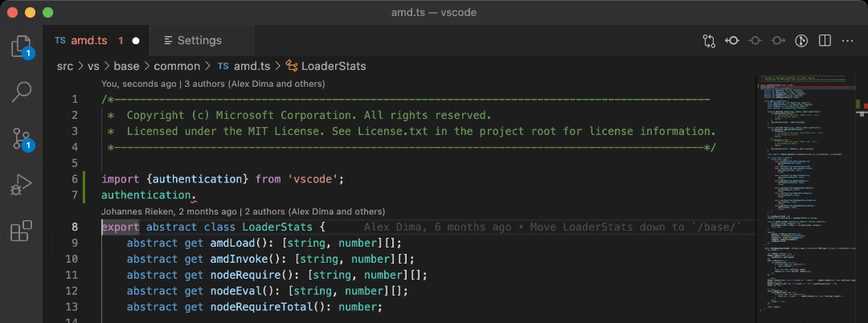868x323 pixels.
Task: Click the vertical scrollbar overview ruler
Action: (860, 199)
